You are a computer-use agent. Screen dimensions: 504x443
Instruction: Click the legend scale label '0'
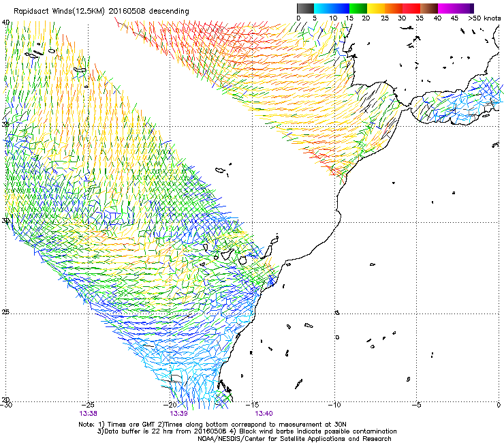coord(298,18)
